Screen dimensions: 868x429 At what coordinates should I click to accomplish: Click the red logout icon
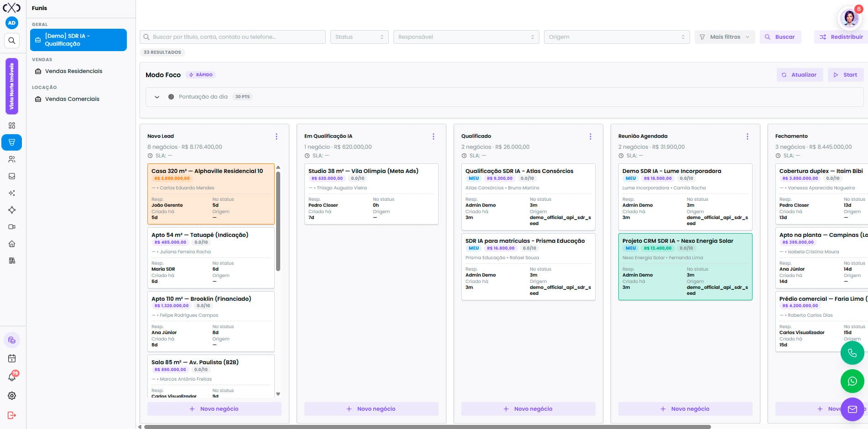[12, 415]
